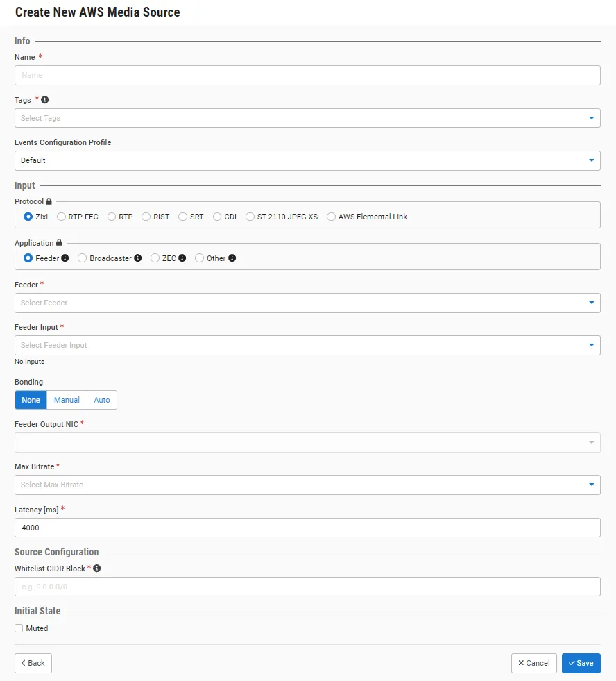Enable the Muted initial state checkbox
The height and width of the screenshot is (681, 616).
19,628
